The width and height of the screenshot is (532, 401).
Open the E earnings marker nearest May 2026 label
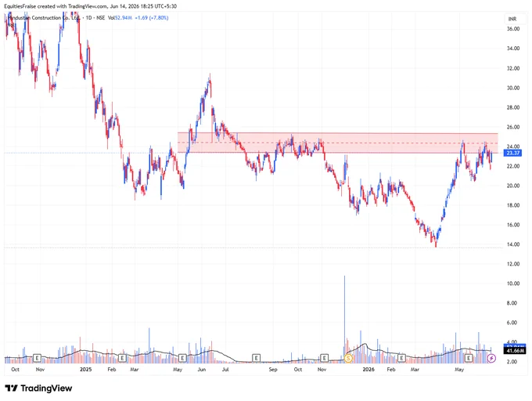(x=469, y=358)
